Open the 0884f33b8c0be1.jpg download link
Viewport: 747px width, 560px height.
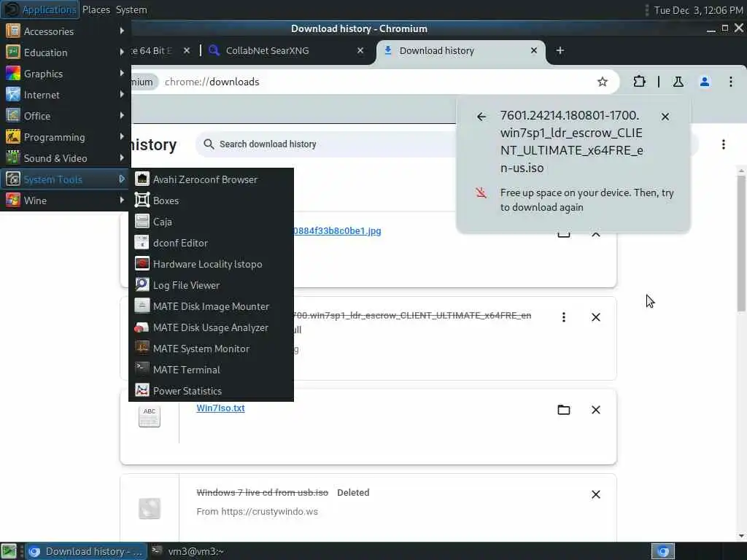pyautogui.click(x=337, y=231)
